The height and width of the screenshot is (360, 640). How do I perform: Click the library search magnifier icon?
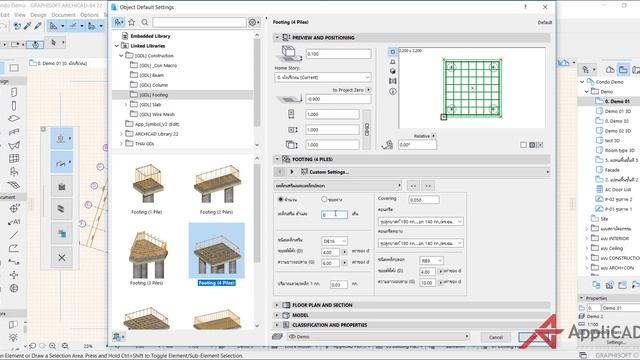point(144,22)
